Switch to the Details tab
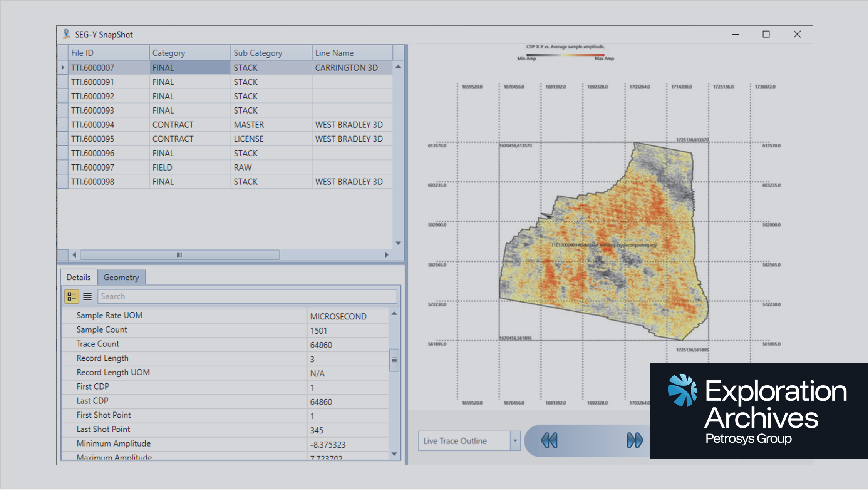The width and height of the screenshot is (868, 490). click(78, 277)
